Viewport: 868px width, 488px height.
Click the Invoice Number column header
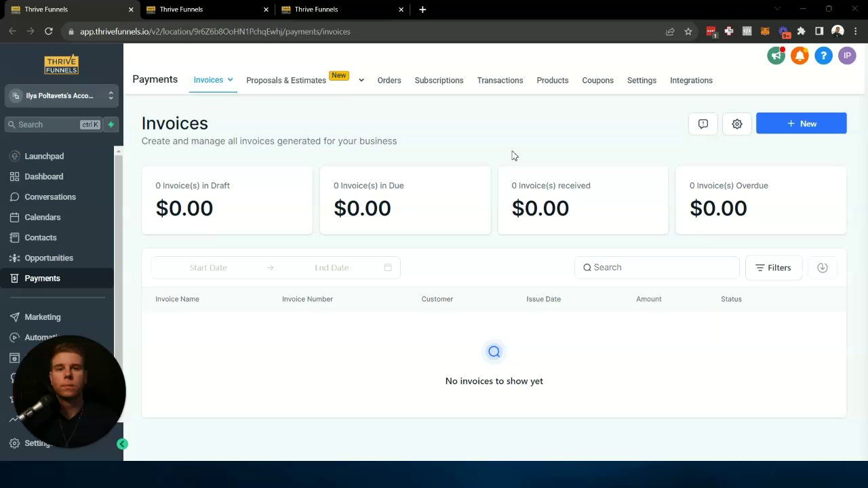pos(307,299)
